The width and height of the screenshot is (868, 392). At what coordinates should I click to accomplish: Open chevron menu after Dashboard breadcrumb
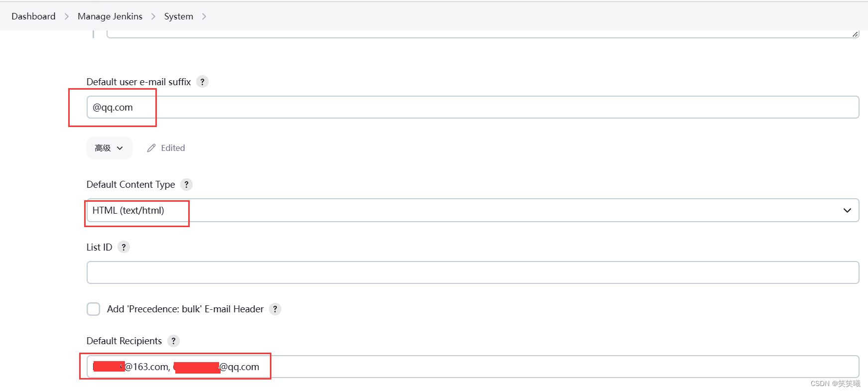point(67,16)
